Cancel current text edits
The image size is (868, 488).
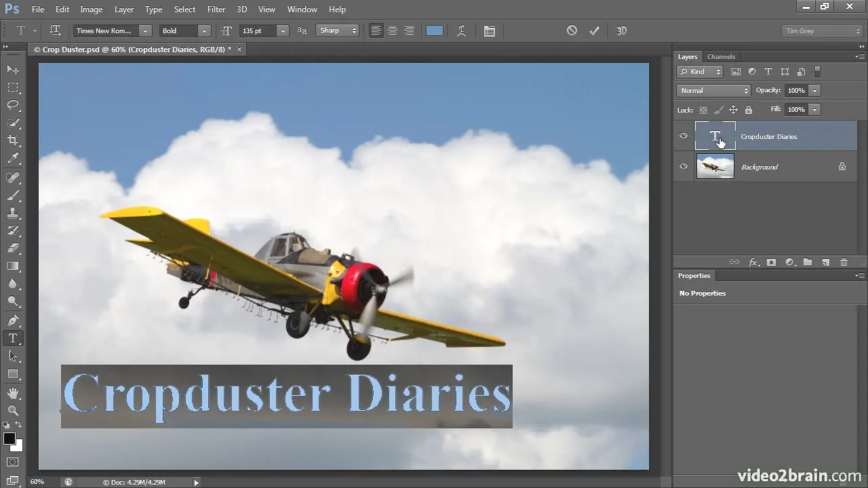point(572,30)
